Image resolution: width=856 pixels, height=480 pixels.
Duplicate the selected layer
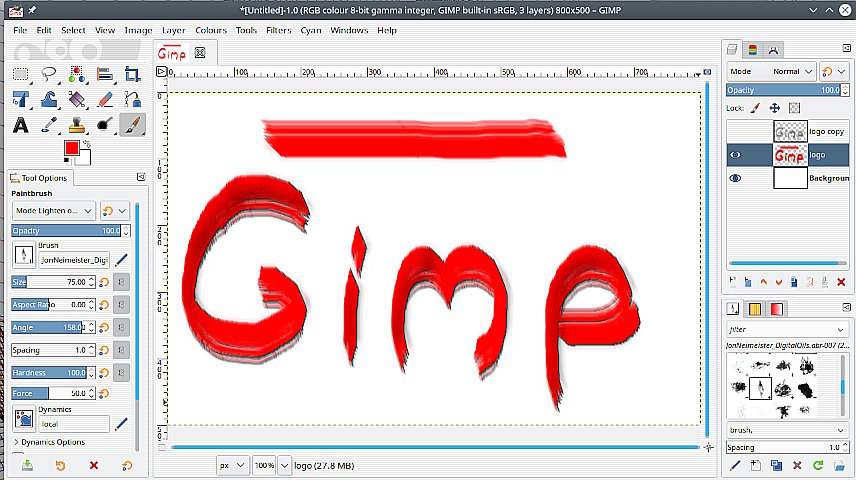coord(794,282)
